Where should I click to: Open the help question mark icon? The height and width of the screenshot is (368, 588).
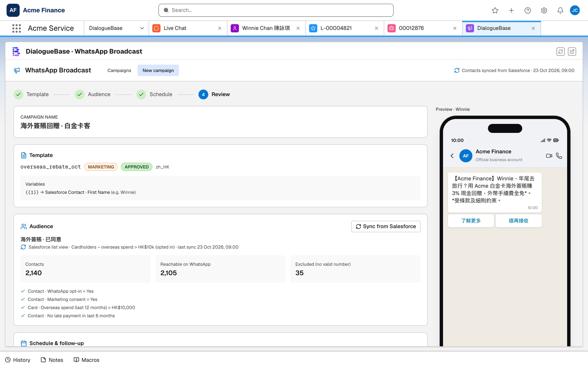click(x=527, y=10)
